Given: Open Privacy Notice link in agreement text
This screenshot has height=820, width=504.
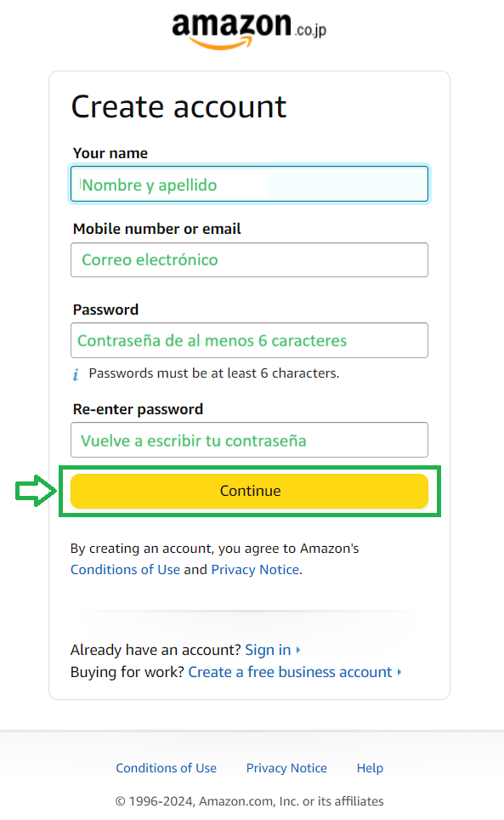Looking at the screenshot, I should [x=255, y=570].
